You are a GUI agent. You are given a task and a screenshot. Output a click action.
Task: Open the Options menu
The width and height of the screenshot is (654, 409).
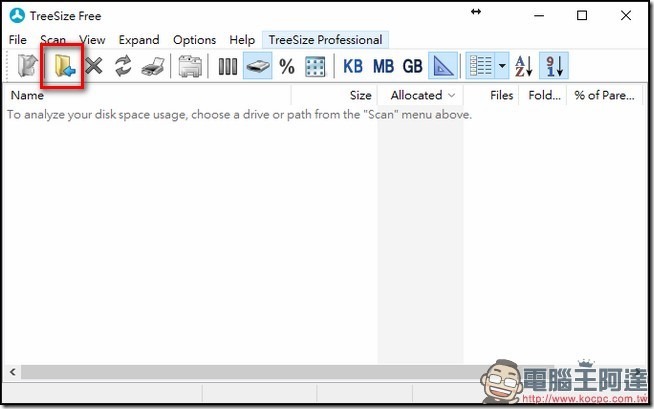click(194, 40)
